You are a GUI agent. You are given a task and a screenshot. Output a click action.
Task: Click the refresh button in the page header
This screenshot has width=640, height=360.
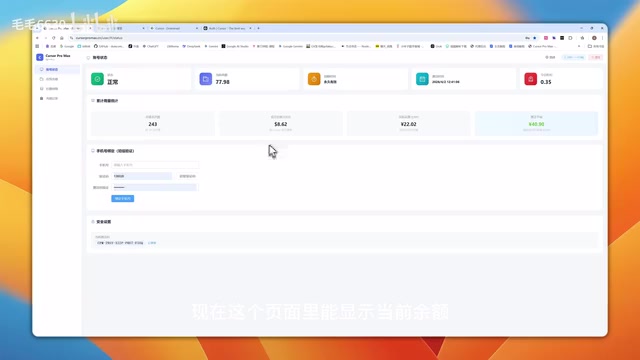coord(550,57)
